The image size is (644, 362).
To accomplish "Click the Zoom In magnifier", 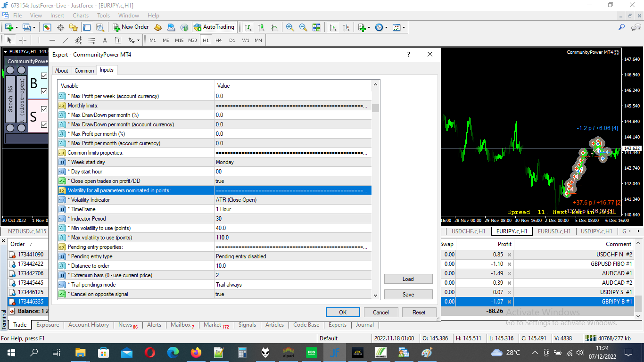I will click(290, 27).
